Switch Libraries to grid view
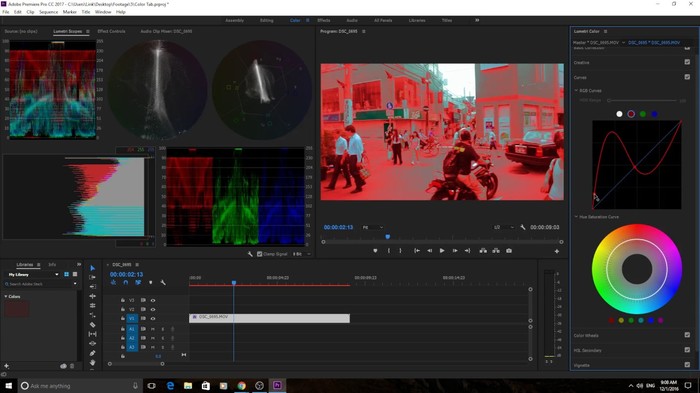 tap(67, 274)
